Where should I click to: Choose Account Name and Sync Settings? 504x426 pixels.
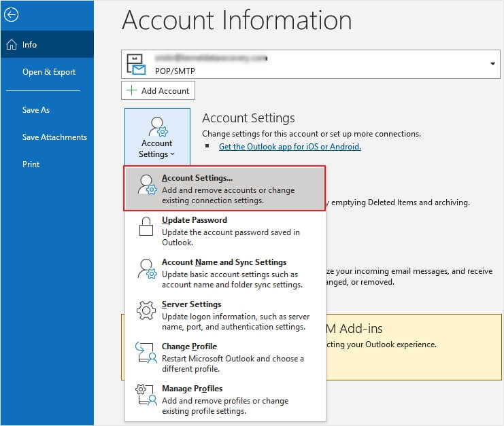tap(224, 273)
